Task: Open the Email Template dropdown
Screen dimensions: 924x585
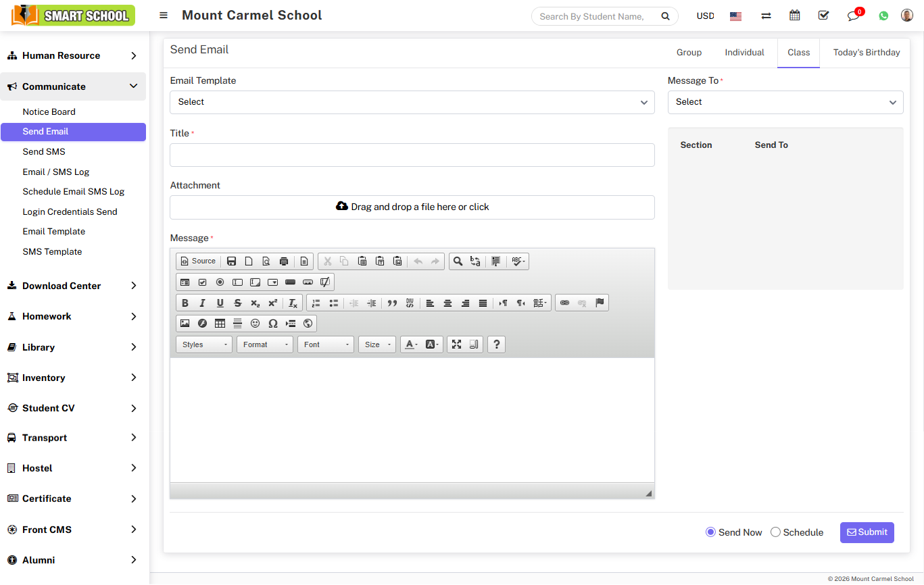Action: click(412, 102)
